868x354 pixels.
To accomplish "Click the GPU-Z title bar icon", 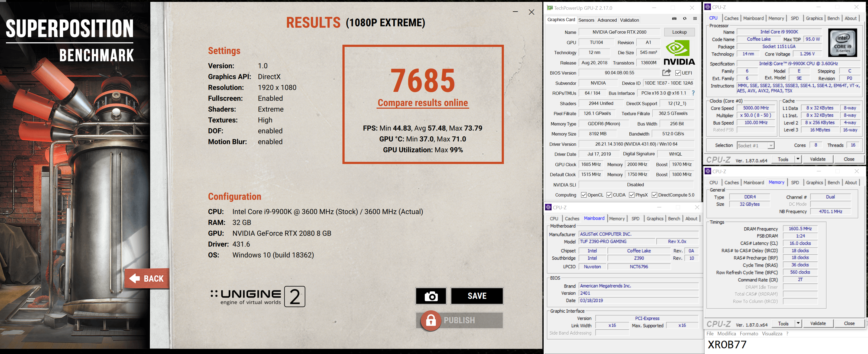I will coord(550,8).
